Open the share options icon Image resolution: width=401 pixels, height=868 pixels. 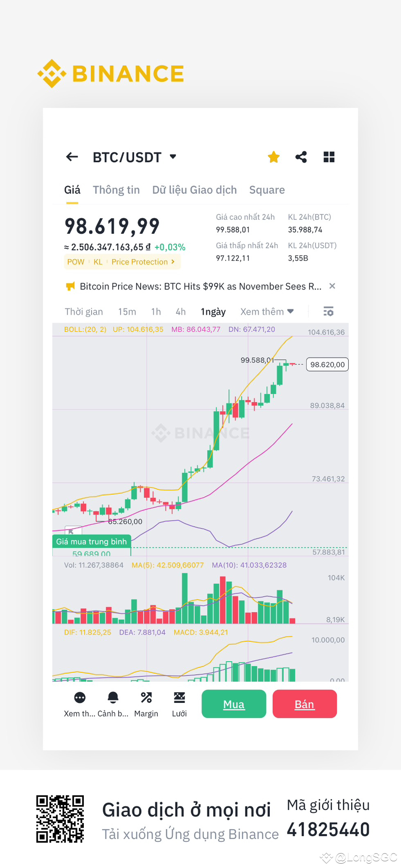[301, 157]
